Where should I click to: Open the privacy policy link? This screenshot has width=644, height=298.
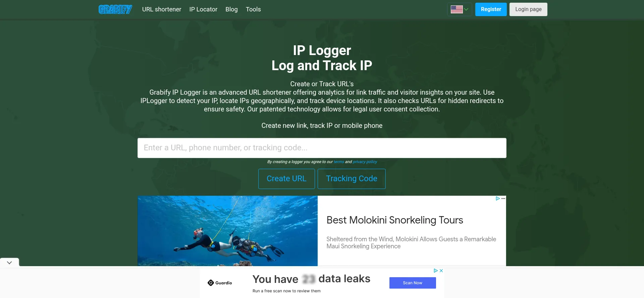click(x=365, y=162)
